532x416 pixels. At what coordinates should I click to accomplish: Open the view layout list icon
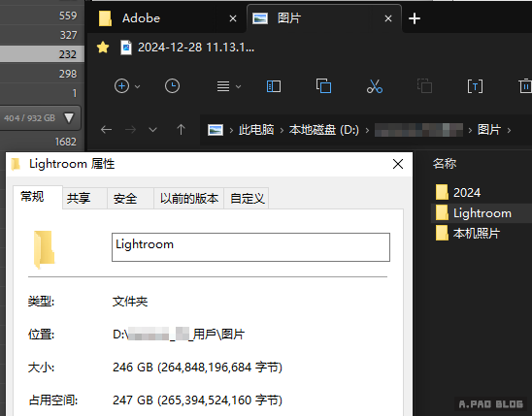pos(223,86)
